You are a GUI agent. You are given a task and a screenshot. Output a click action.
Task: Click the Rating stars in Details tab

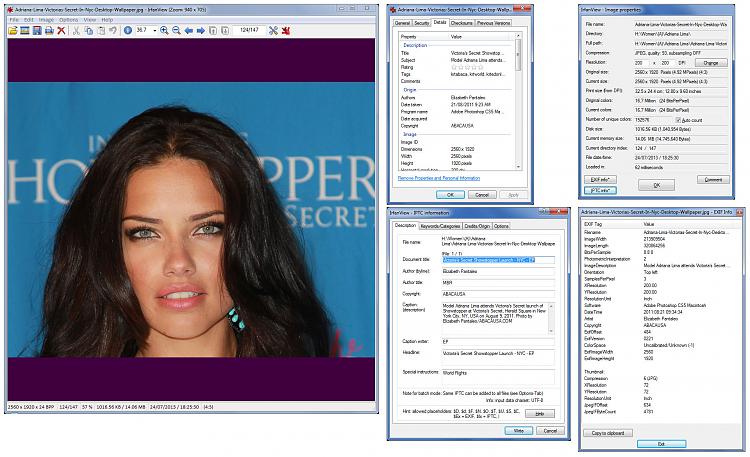467,67
